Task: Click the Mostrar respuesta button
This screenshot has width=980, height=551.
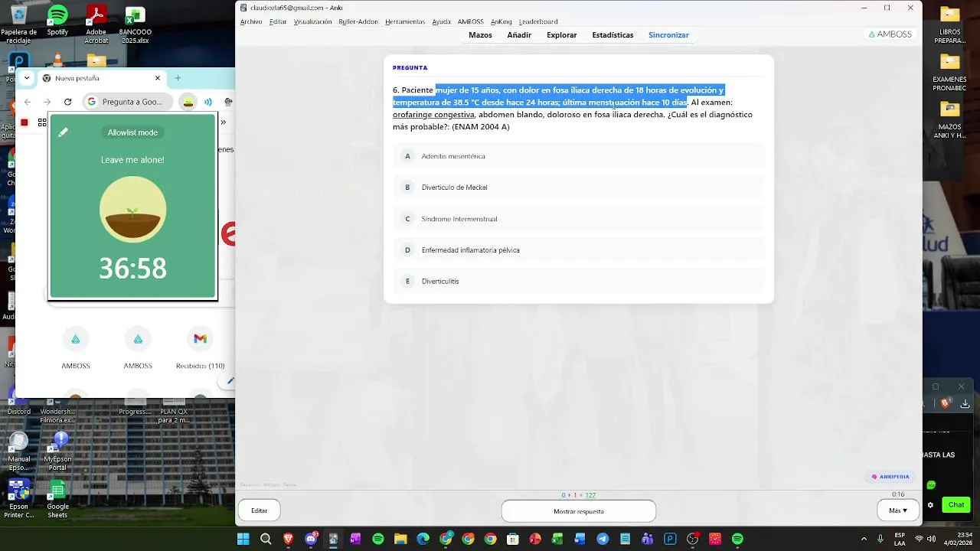Action: (x=579, y=511)
